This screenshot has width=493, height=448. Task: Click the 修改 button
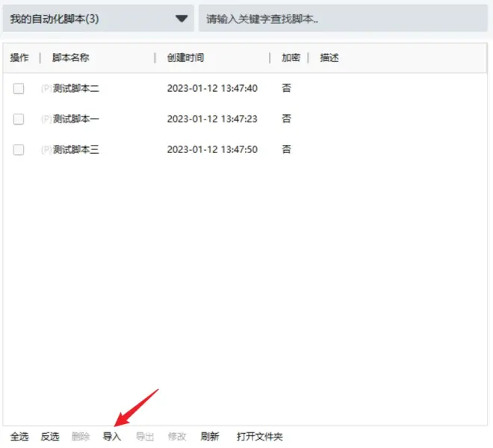click(x=177, y=436)
